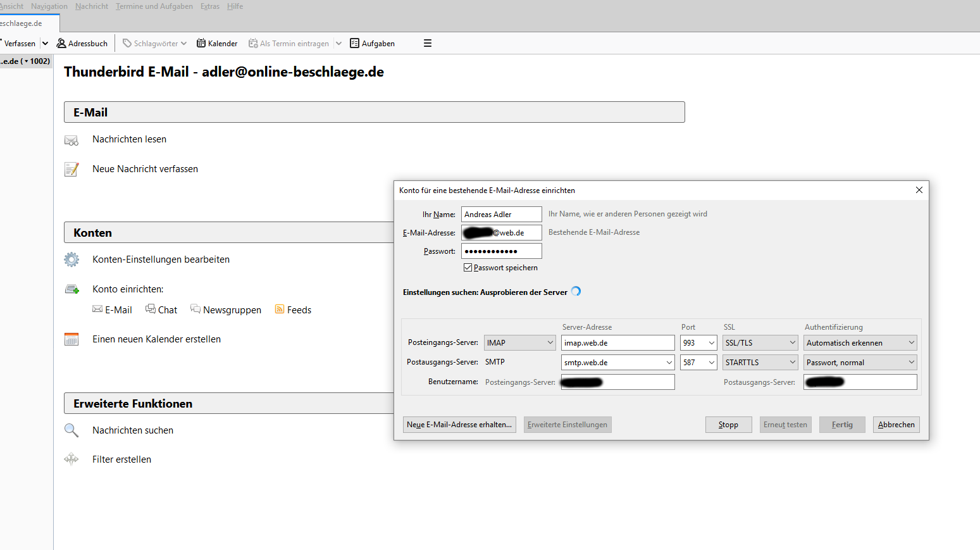980x550 pixels.
Task: Open the Extras menu
Action: (210, 6)
